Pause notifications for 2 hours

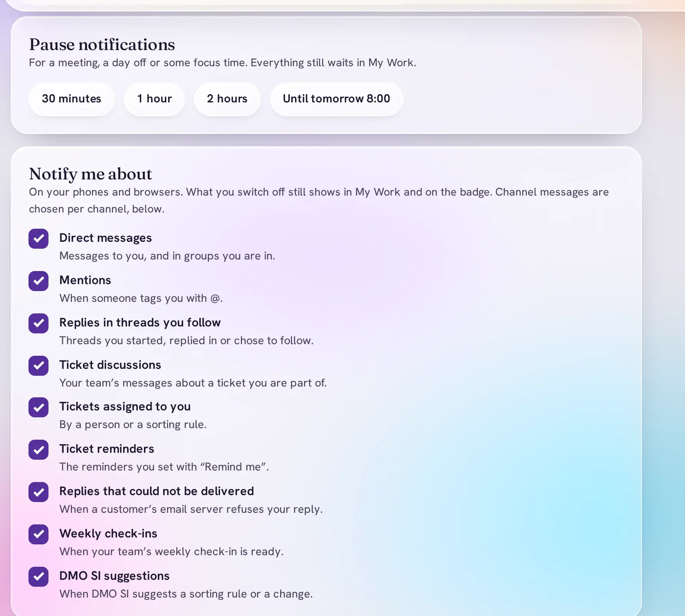click(227, 99)
